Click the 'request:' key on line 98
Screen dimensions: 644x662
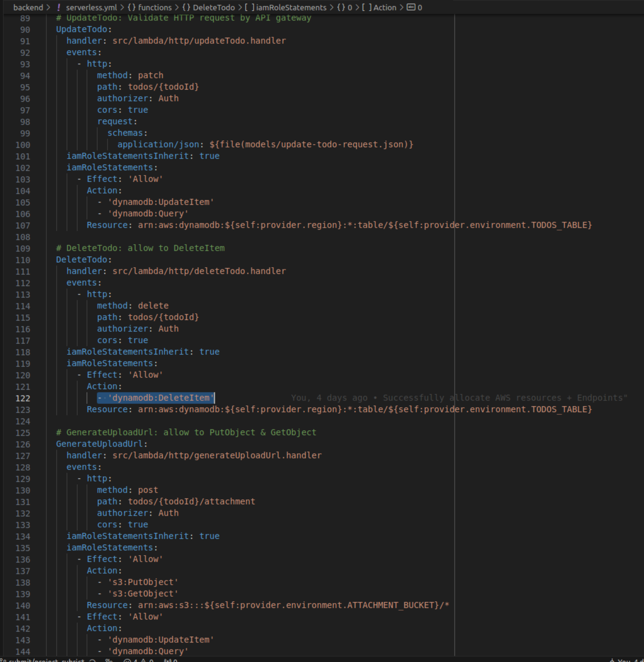[x=117, y=121]
